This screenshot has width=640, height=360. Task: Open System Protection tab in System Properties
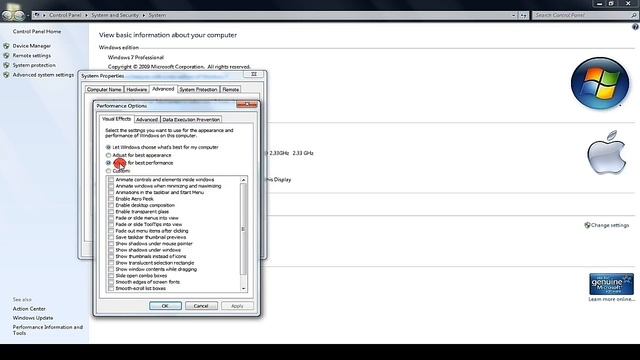pyautogui.click(x=198, y=89)
